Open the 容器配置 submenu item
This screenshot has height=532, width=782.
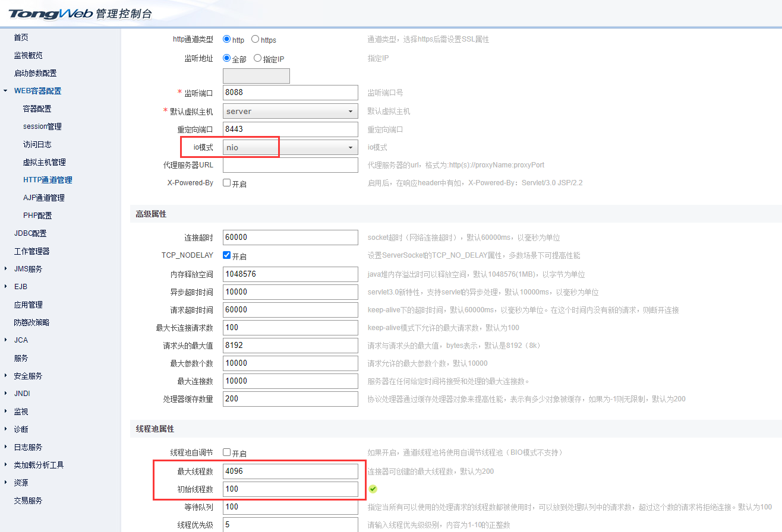pyautogui.click(x=37, y=109)
